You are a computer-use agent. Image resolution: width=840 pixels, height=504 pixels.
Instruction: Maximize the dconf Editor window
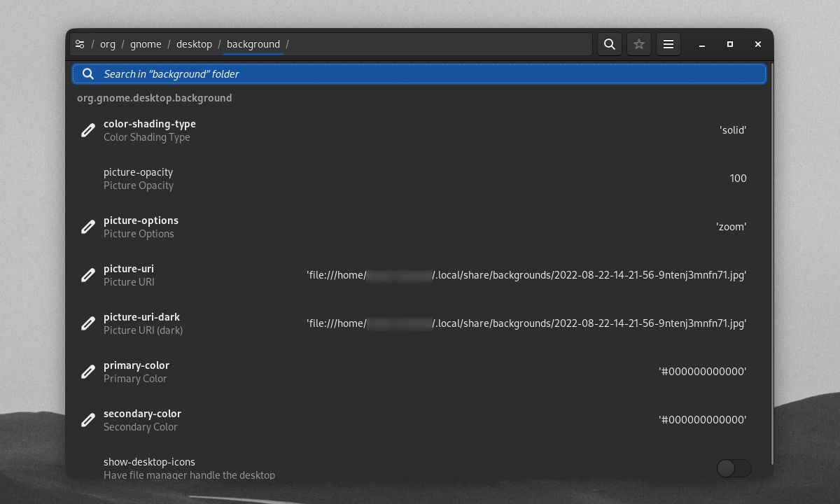(729, 44)
